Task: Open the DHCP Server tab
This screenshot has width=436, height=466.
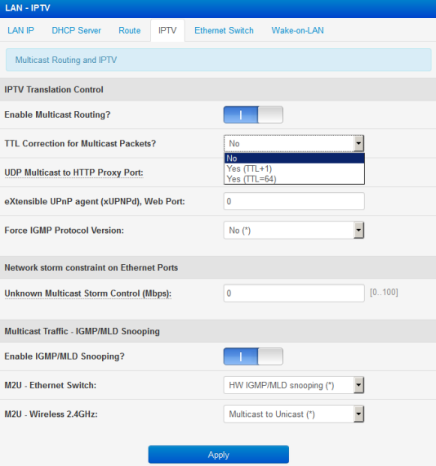Action: click(76, 31)
